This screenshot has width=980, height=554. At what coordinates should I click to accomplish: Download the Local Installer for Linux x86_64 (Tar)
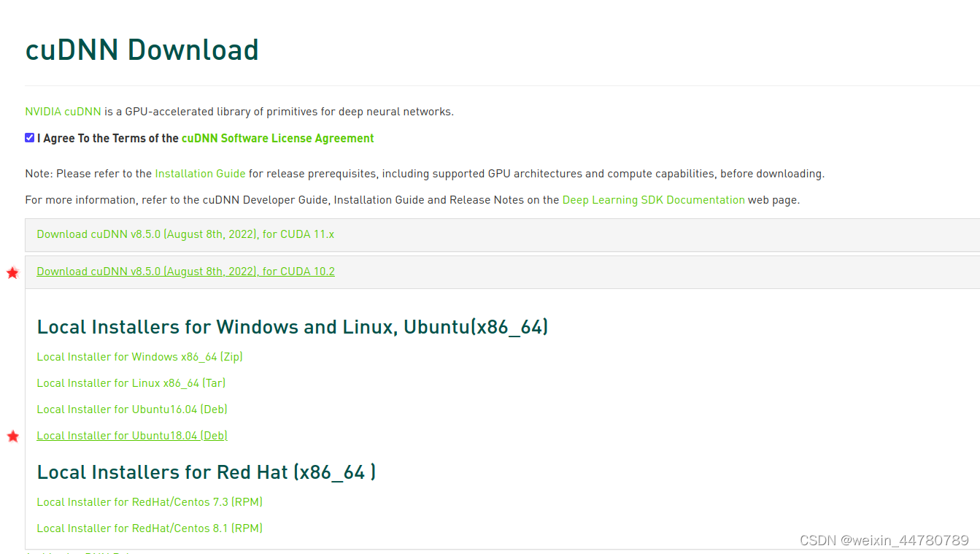click(131, 382)
